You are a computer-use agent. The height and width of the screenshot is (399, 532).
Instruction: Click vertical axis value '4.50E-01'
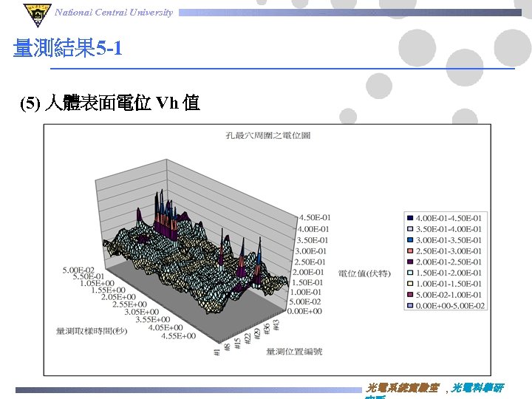point(315,217)
